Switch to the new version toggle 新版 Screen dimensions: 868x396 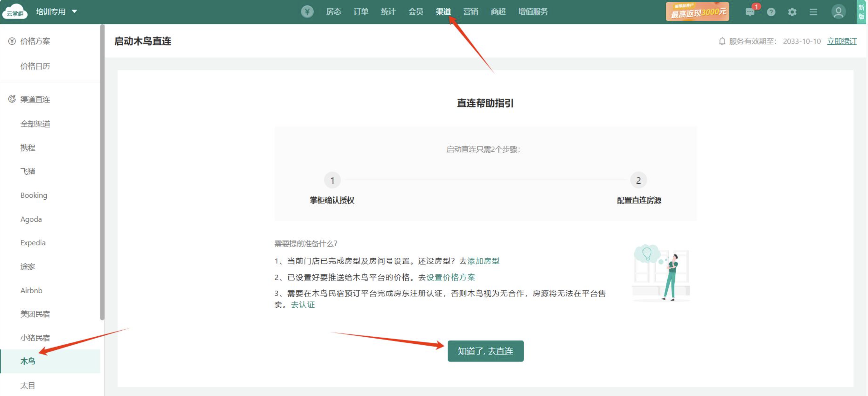861,12
